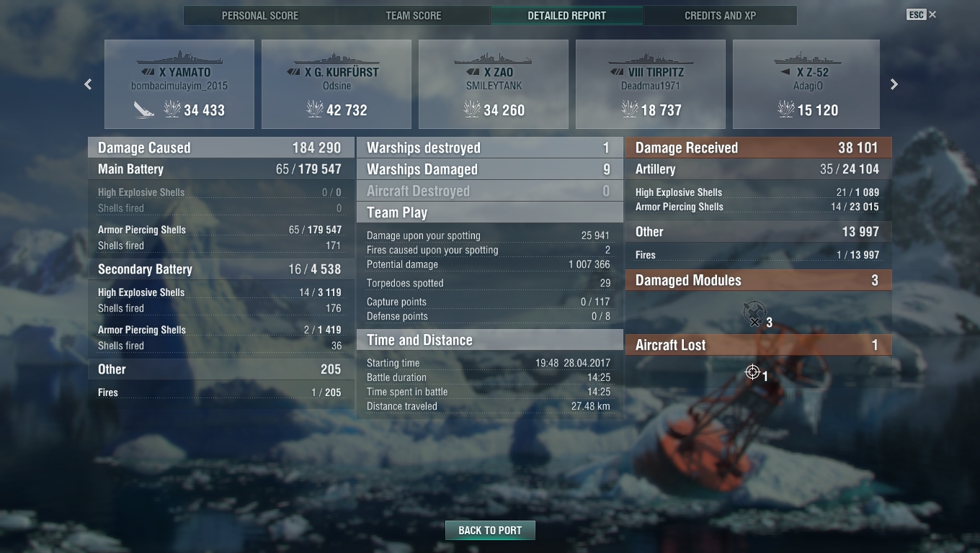
Task: Click the damaged module icon showing 3
Action: coord(754,314)
